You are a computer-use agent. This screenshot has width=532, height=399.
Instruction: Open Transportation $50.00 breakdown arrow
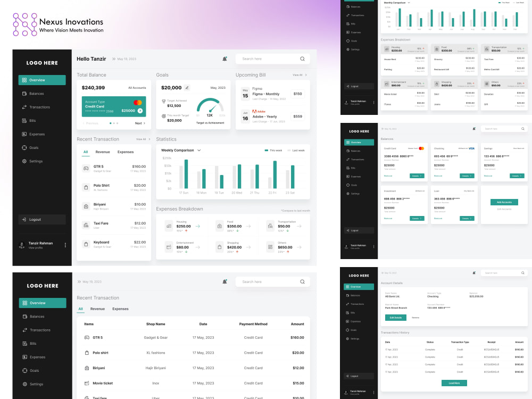(x=299, y=226)
